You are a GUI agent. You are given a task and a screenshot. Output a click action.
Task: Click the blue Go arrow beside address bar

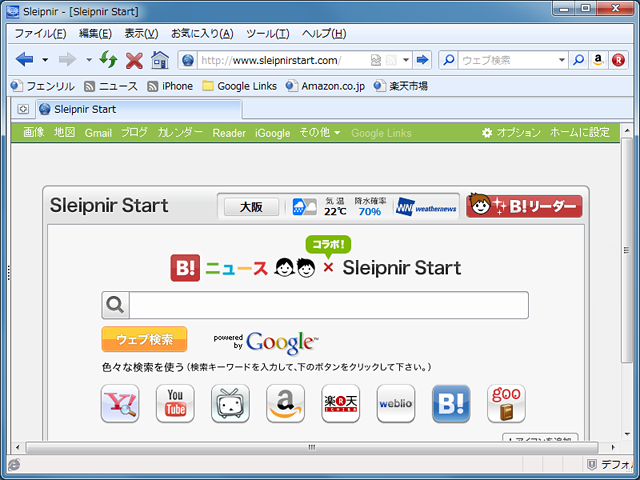pyautogui.click(x=422, y=60)
